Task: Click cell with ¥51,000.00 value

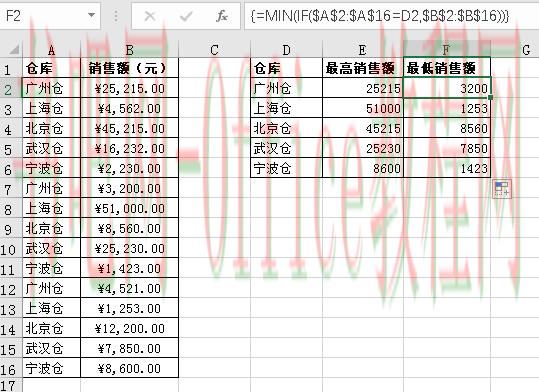Action: pos(130,208)
